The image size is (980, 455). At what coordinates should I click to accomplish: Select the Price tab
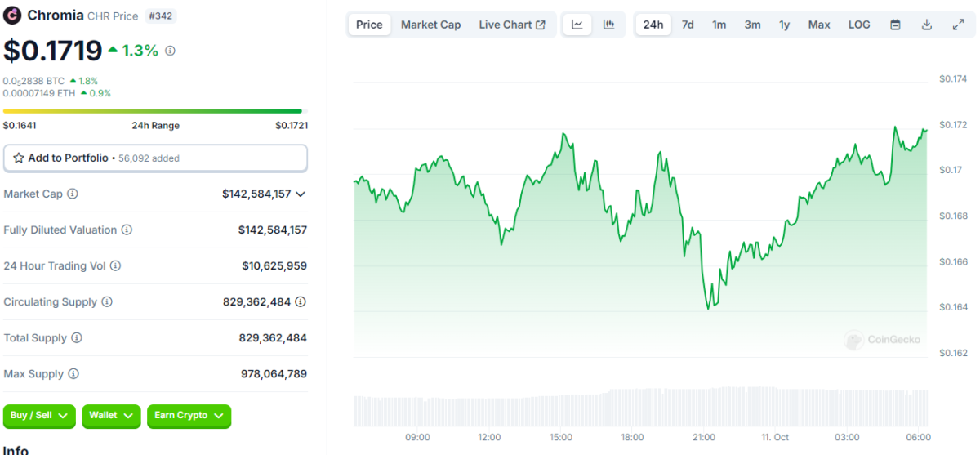click(x=369, y=25)
